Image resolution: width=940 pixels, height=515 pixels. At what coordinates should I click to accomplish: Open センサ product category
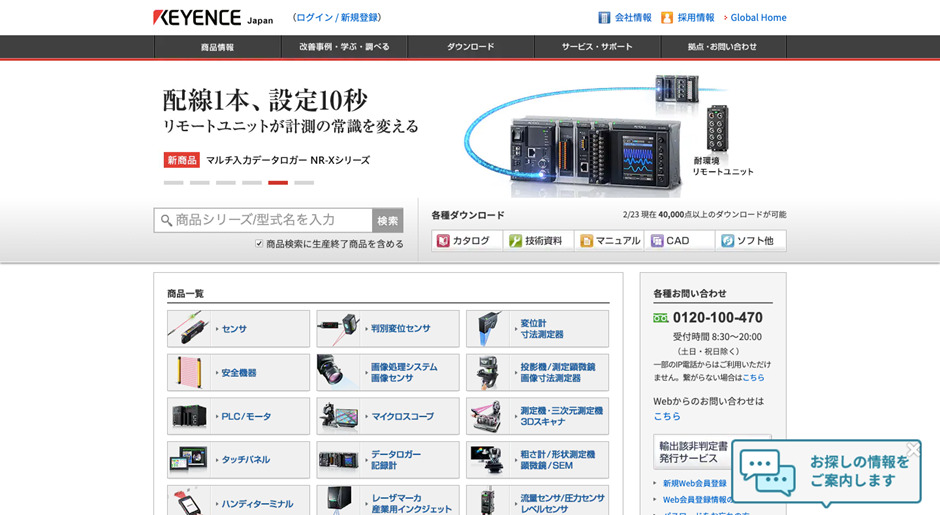[x=239, y=329]
